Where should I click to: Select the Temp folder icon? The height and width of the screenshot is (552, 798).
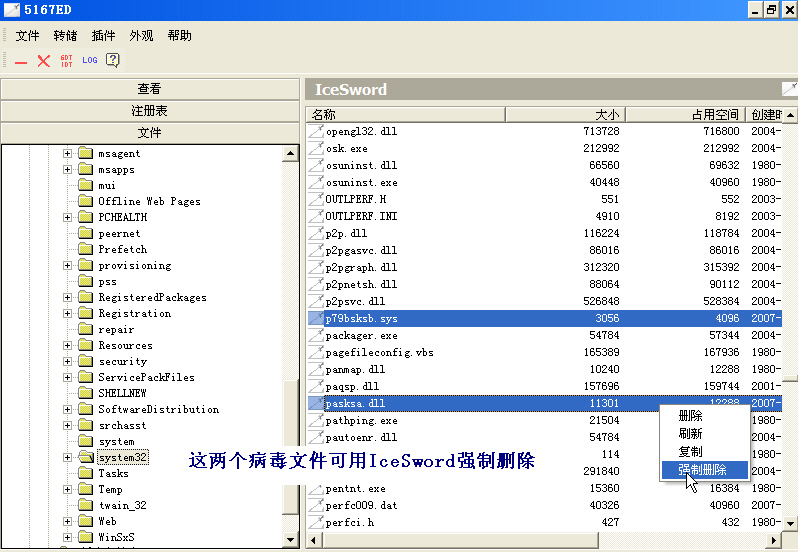[86, 489]
